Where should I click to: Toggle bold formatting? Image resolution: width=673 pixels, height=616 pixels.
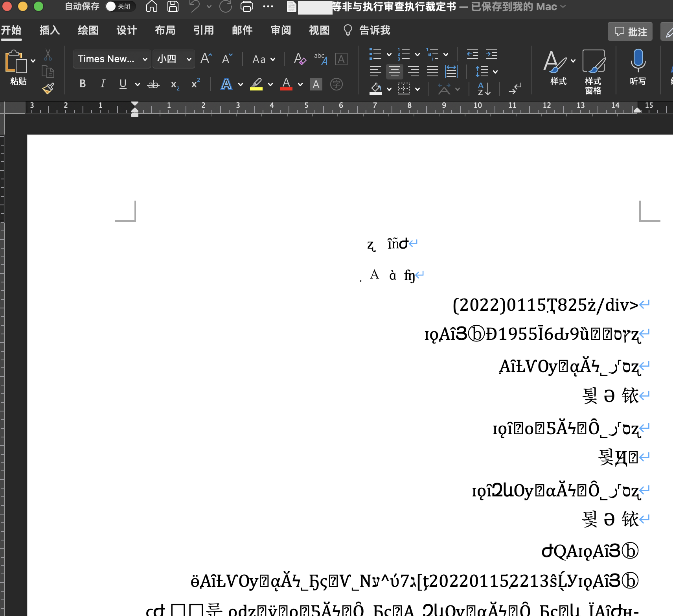pyautogui.click(x=83, y=84)
